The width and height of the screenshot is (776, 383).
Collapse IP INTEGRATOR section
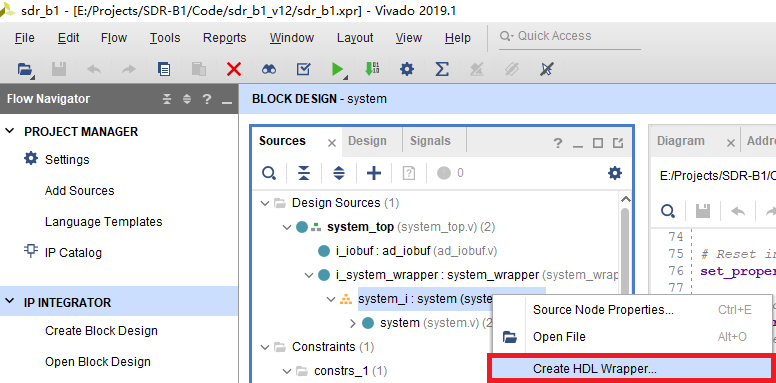pyautogui.click(x=10, y=302)
